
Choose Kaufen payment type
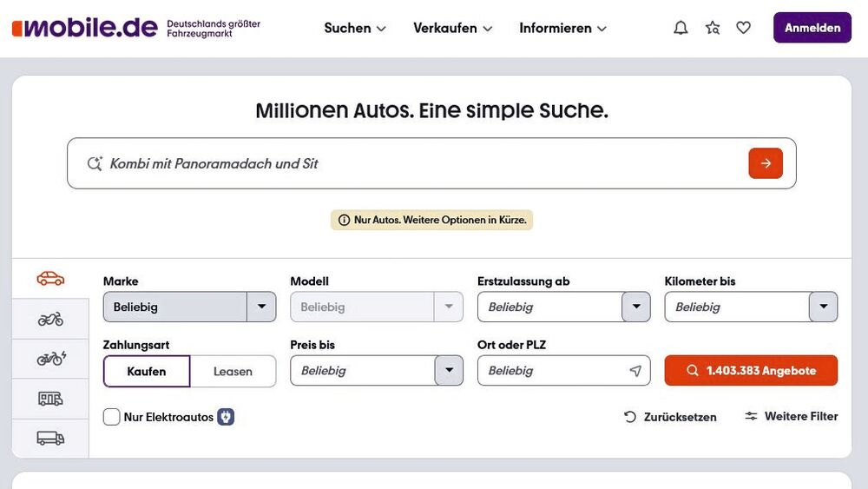pyautogui.click(x=146, y=371)
